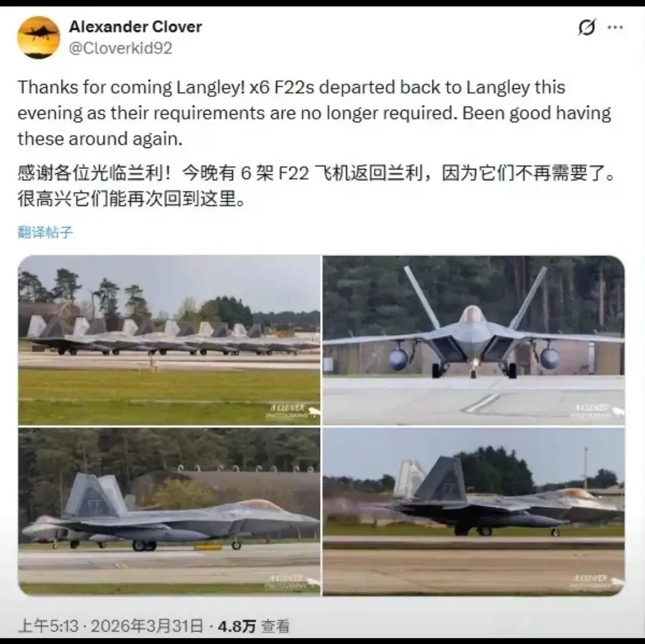This screenshot has width=645, height=644.
Task: Open bottom-left F22 side profile photo
Action: (x=169, y=511)
